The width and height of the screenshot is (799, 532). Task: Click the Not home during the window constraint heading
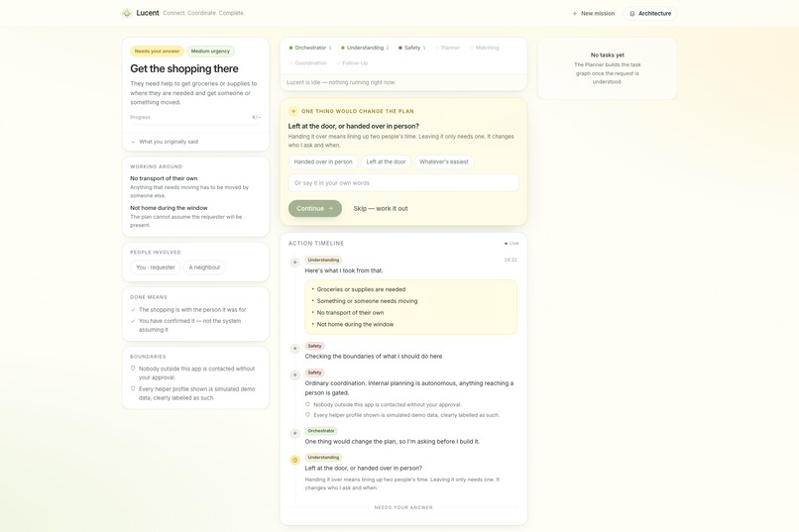(x=169, y=208)
